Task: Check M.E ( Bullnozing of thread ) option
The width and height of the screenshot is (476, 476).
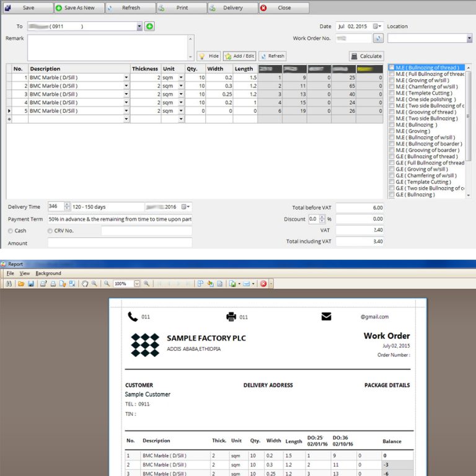Action: [392, 68]
